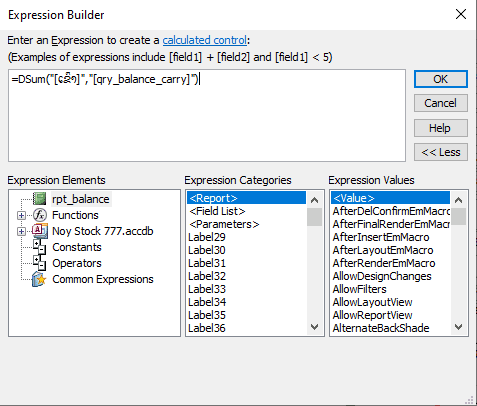Viewport: 477px width, 406px height.
Task: Open Help for Expression Builder
Action: 441,128
